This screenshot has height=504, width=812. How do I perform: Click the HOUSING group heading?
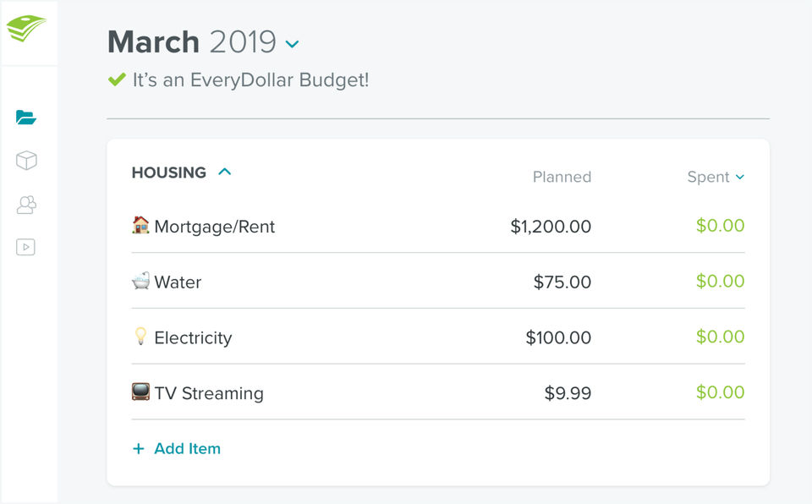coord(168,173)
